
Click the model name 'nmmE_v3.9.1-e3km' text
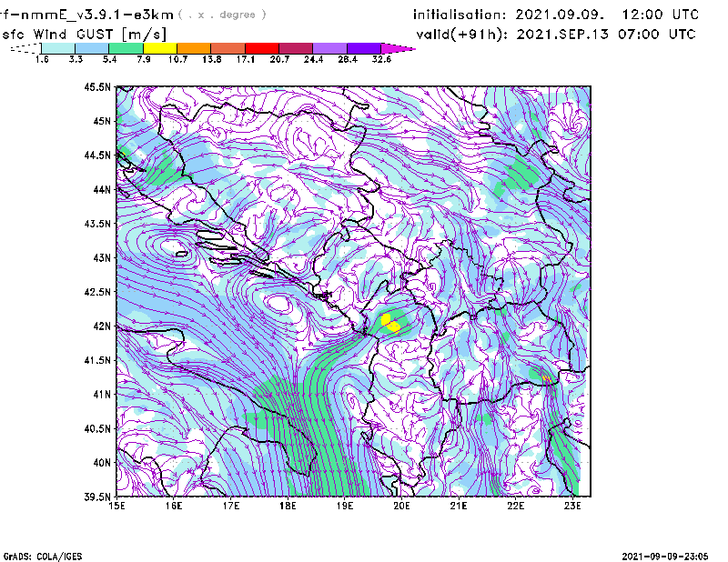point(97,15)
